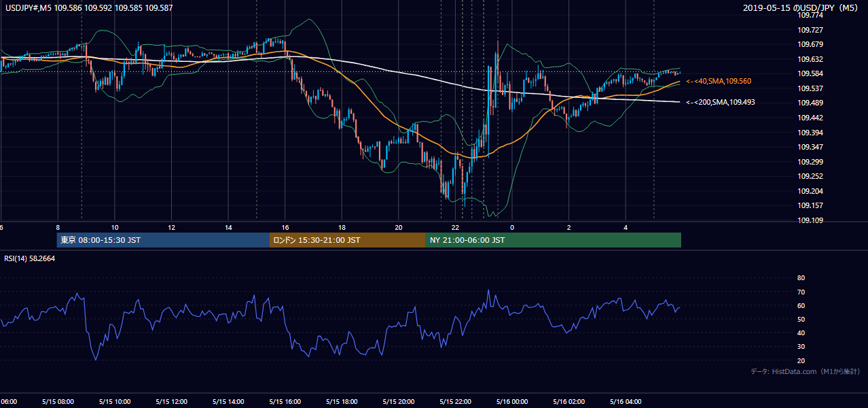The width and height of the screenshot is (868, 408).
Task: Click price axis label 109.109
Action: click(x=810, y=220)
